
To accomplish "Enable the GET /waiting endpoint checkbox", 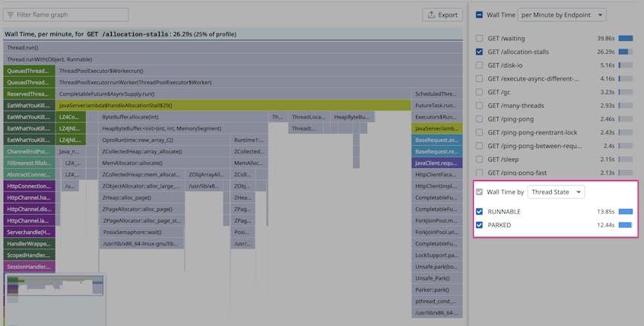I will tap(479, 38).
